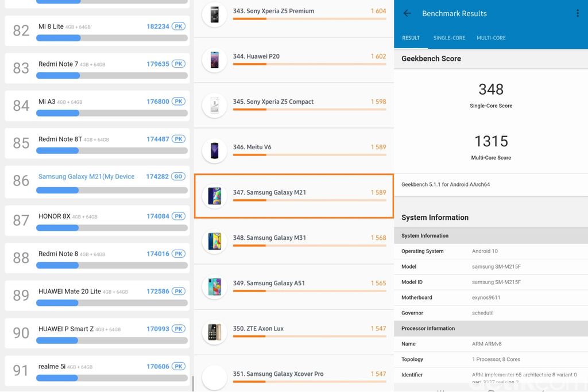Click the '344. Huawei P20' entry title
The width and height of the screenshot is (588, 392).
click(x=256, y=56)
